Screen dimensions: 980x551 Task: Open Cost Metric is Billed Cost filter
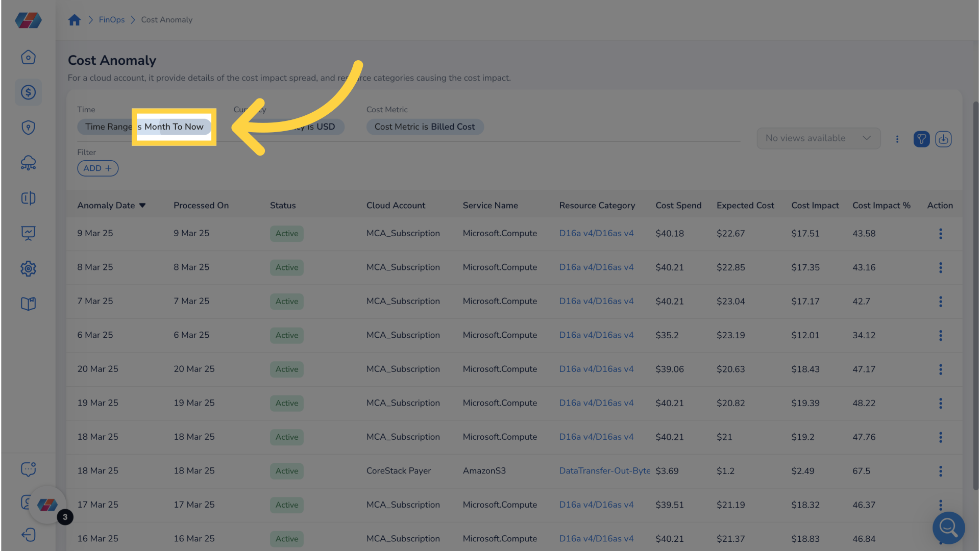point(425,127)
